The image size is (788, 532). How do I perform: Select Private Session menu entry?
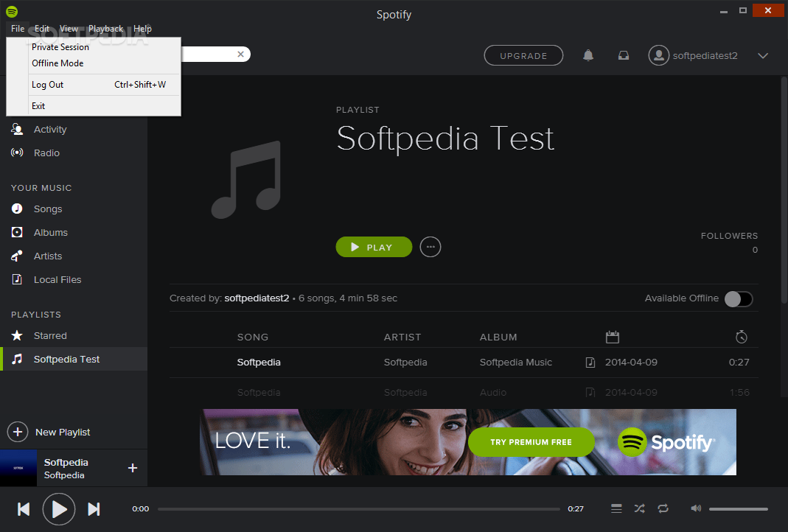click(x=94, y=46)
